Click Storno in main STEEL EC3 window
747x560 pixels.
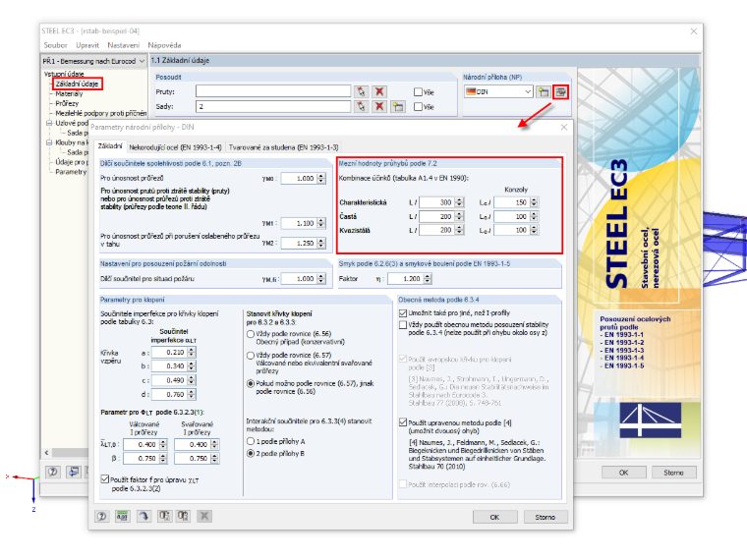[673, 473]
